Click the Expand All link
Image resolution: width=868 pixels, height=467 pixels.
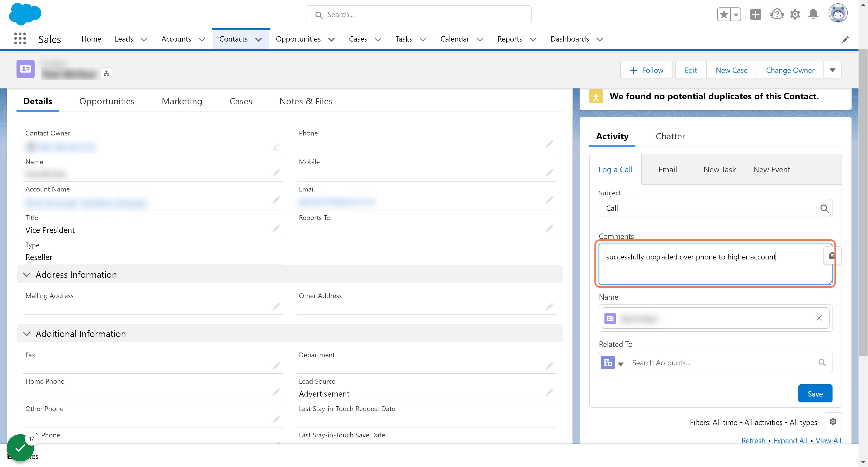click(790, 441)
